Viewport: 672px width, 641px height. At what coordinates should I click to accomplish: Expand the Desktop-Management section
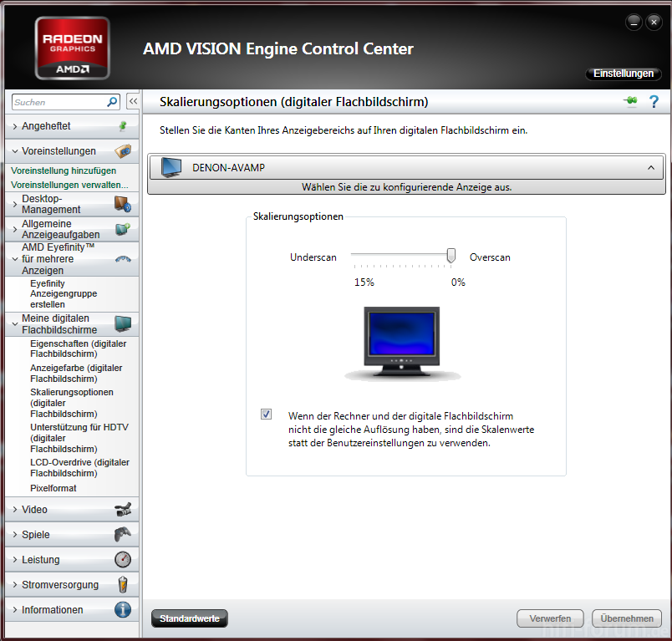(15, 204)
